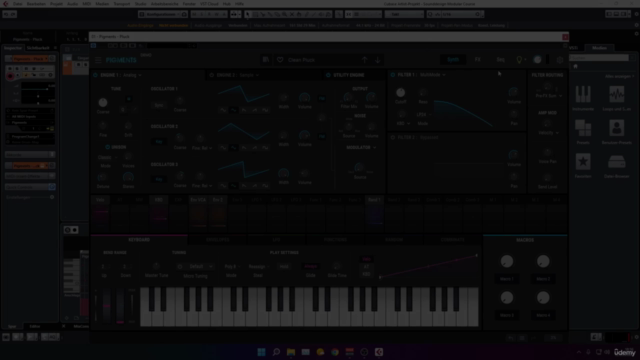Enable Filter 2 power button
This screenshot has width=640, height=360.
pyautogui.click(x=393, y=138)
